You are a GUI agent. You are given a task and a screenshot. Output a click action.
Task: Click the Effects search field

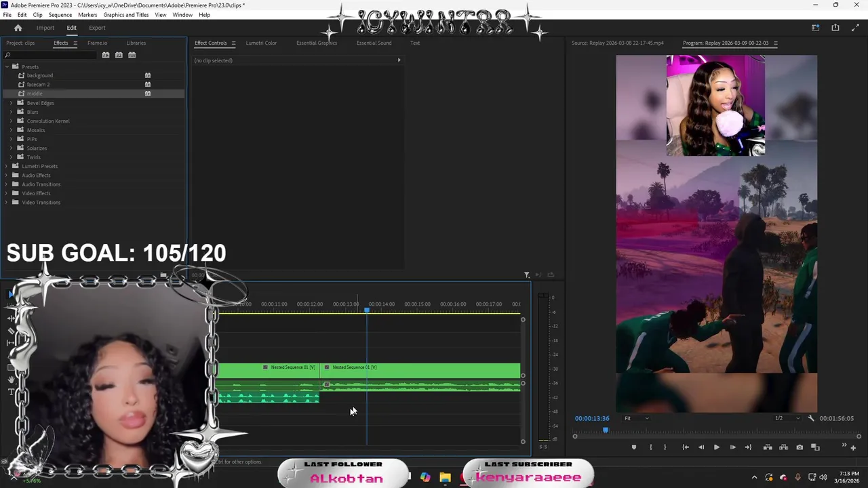pos(50,55)
